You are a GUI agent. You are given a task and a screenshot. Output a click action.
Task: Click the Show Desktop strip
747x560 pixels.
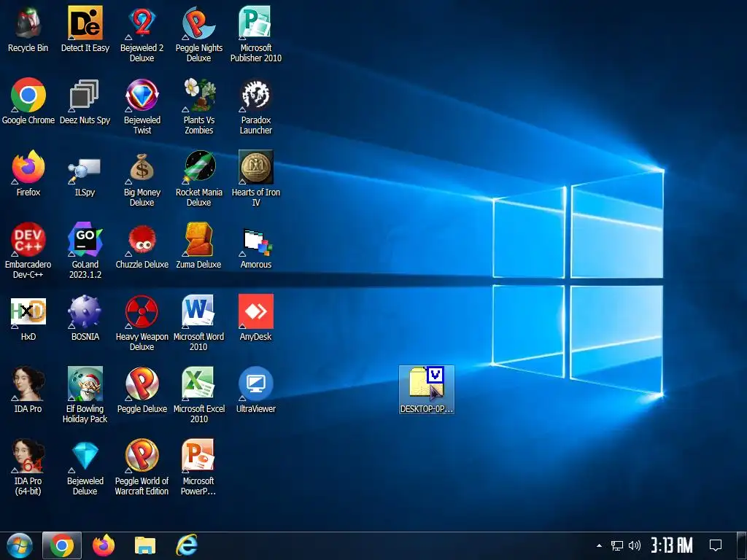742,545
